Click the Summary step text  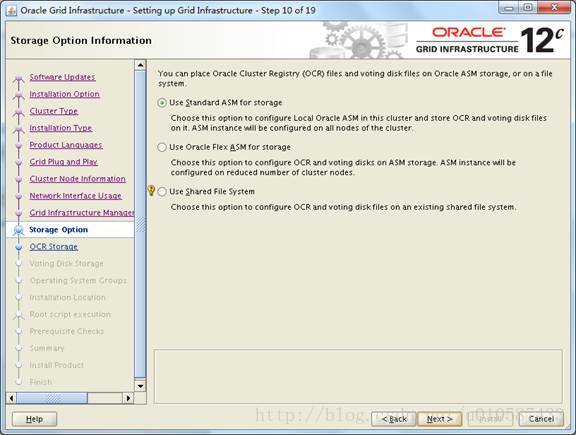coord(47,348)
